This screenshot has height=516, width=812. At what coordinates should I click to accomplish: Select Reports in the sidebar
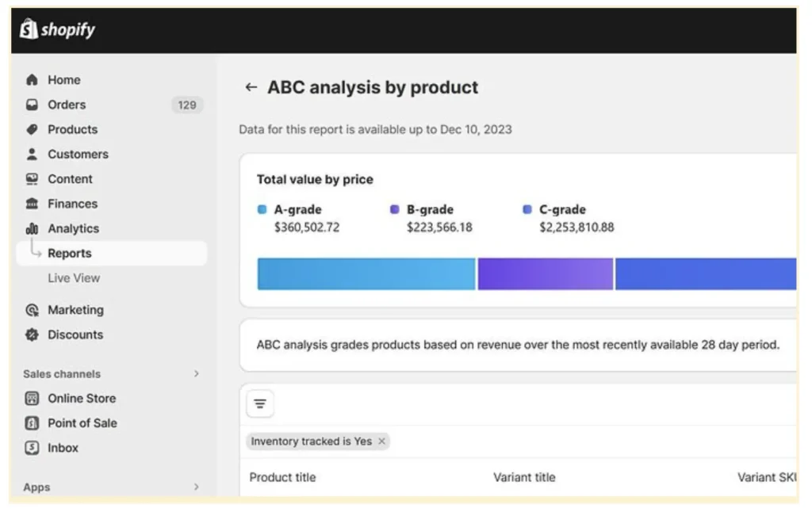tap(70, 254)
